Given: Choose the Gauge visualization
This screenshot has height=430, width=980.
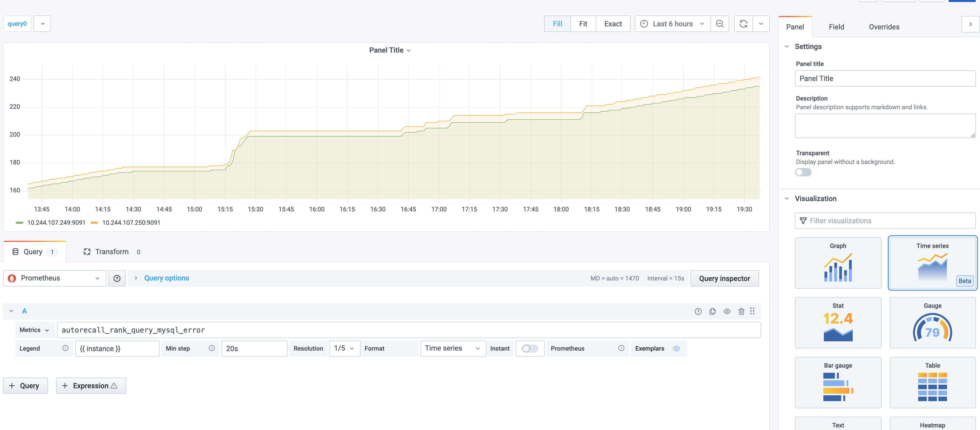Looking at the screenshot, I should coord(932,323).
